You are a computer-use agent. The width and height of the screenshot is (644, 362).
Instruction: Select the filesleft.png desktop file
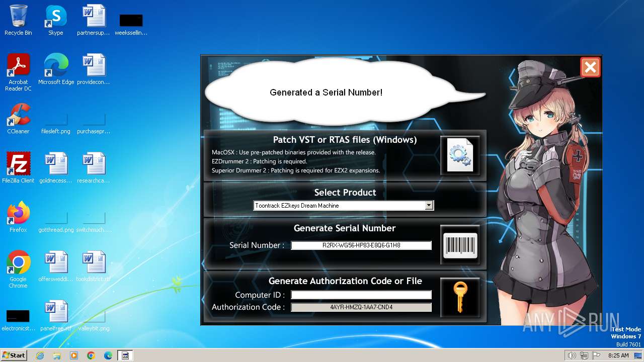tap(56, 123)
